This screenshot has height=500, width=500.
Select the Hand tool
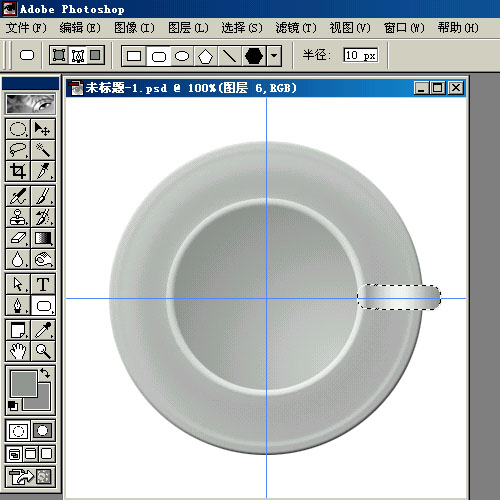[18, 351]
